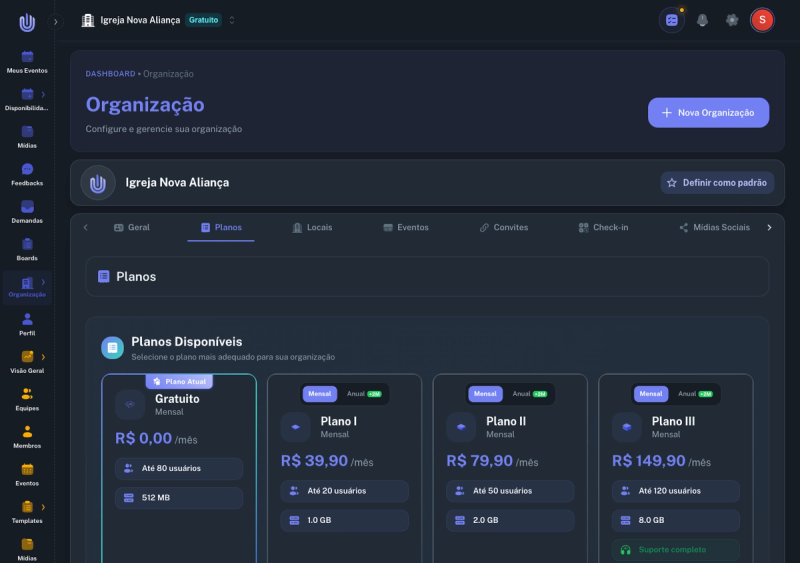Open Disponibilidade calendar icon in sidebar
800x563 pixels.
point(27,94)
